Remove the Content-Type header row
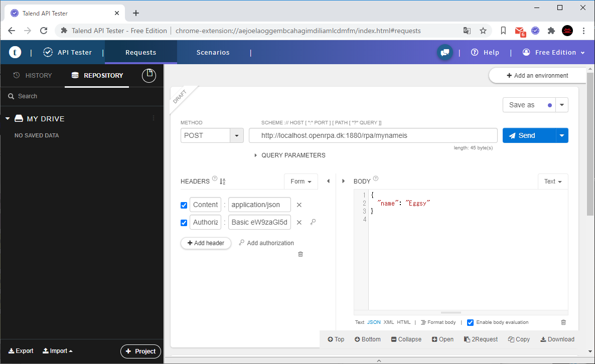Viewport: 595px width, 364px height. tap(299, 205)
